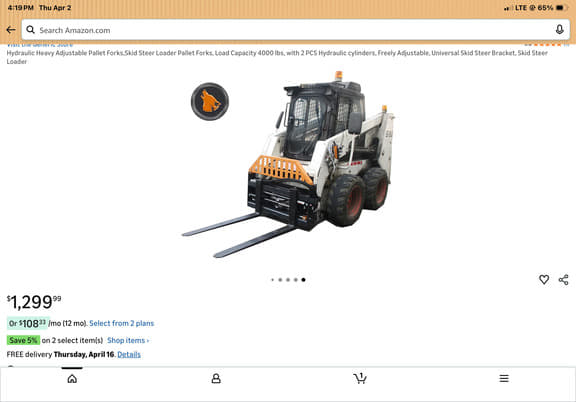Screen dimensions: 576x402
Task: Open delivery 'Details' link
Action: pos(129,355)
